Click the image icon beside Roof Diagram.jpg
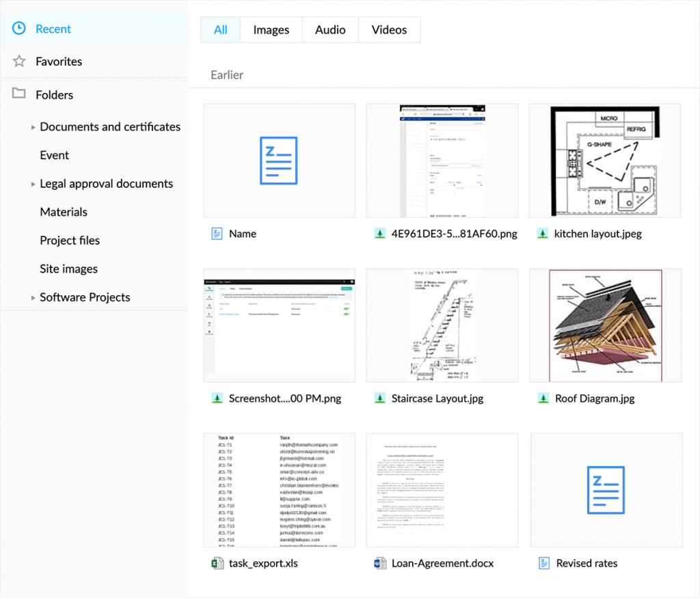700x598 pixels. pos(542,398)
